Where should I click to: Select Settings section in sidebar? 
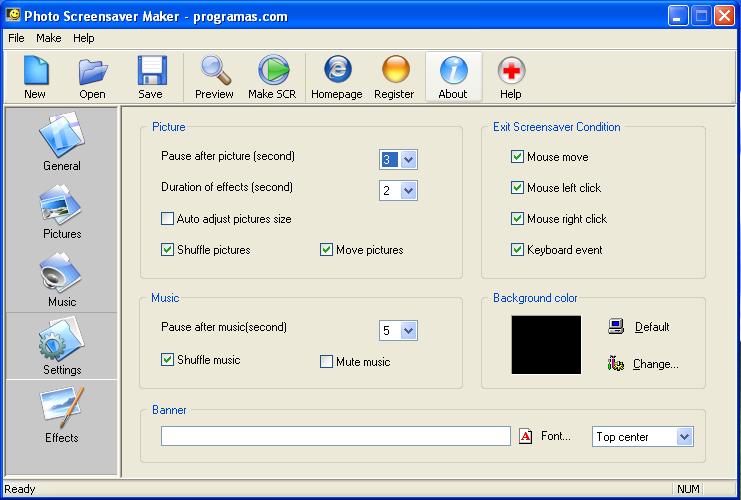point(61,346)
